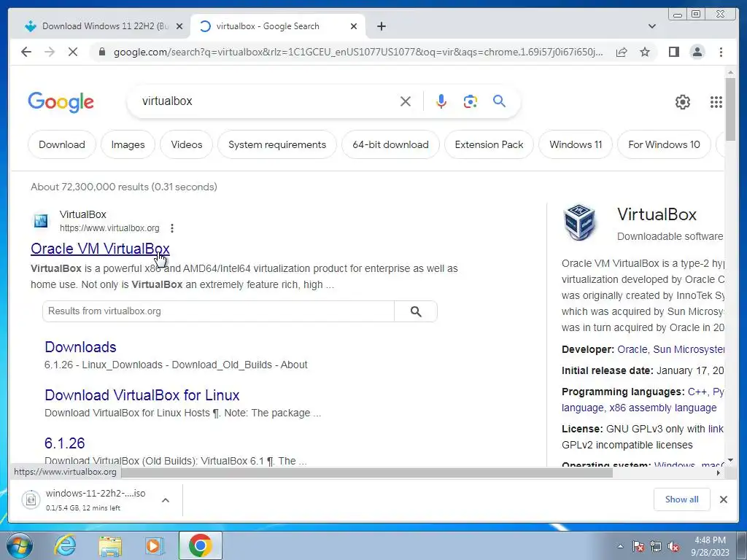Close the virtualbox Google Search tab

(x=354, y=26)
